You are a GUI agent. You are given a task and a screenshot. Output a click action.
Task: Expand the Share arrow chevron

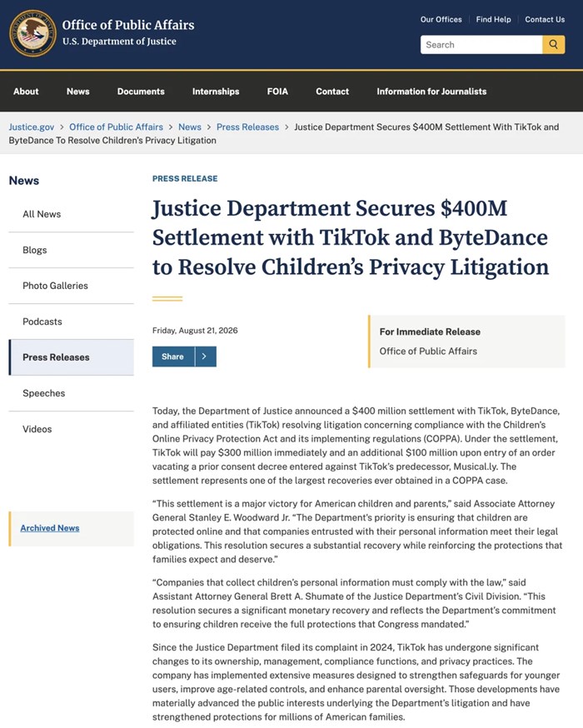[x=205, y=357]
